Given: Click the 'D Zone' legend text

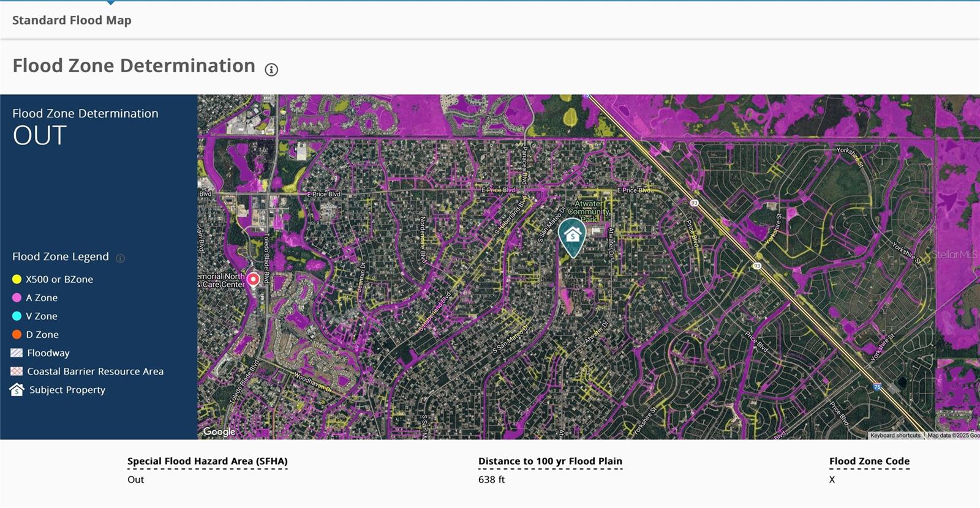Looking at the screenshot, I should click(42, 334).
